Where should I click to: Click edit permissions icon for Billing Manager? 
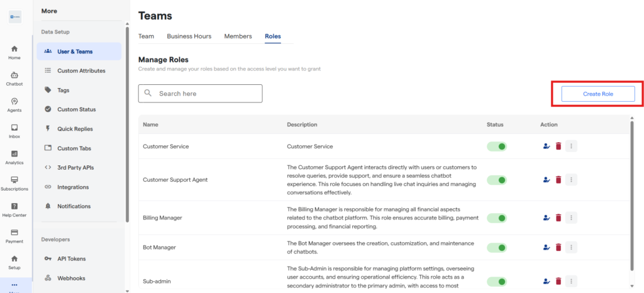coord(546,218)
